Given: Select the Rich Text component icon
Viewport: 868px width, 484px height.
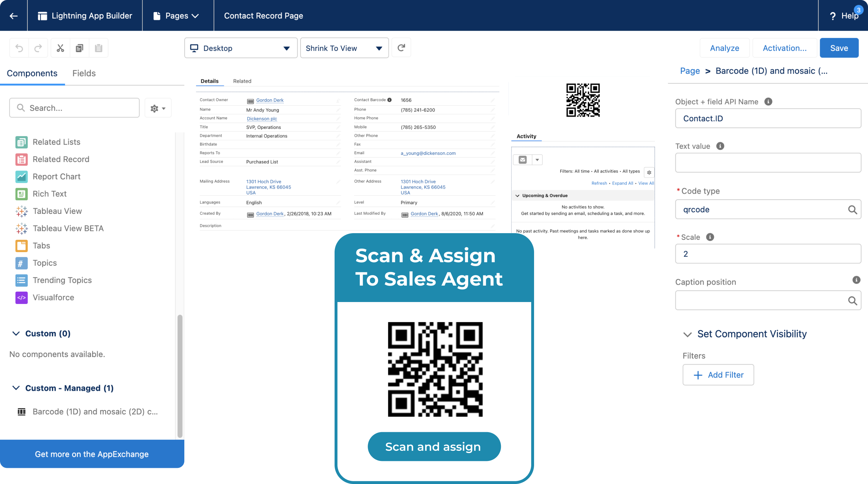Looking at the screenshot, I should click(x=21, y=194).
